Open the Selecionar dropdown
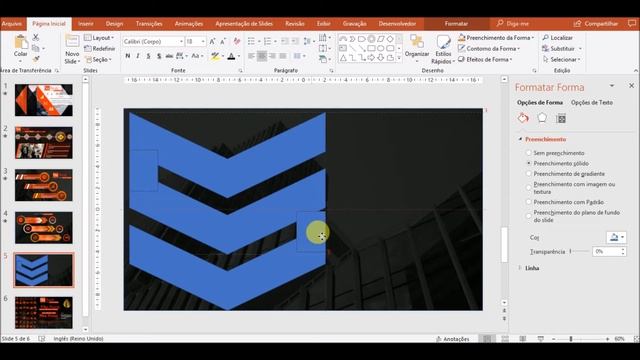The height and width of the screenshot is (360, 640). tap(562, 59)
